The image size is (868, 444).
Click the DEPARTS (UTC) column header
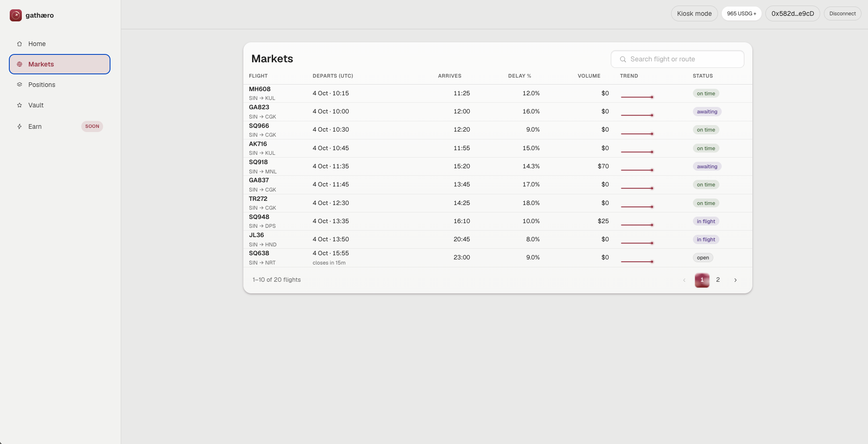[x=333, y=76]
